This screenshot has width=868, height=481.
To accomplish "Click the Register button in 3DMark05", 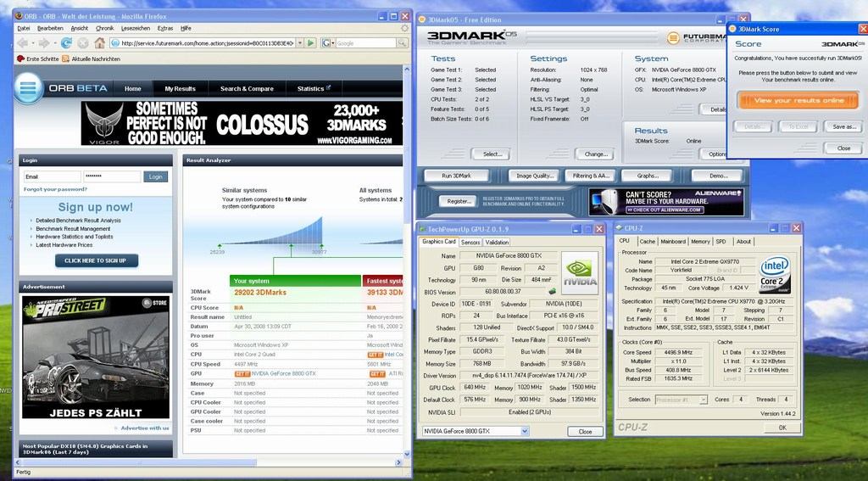I will coord(459,202).
